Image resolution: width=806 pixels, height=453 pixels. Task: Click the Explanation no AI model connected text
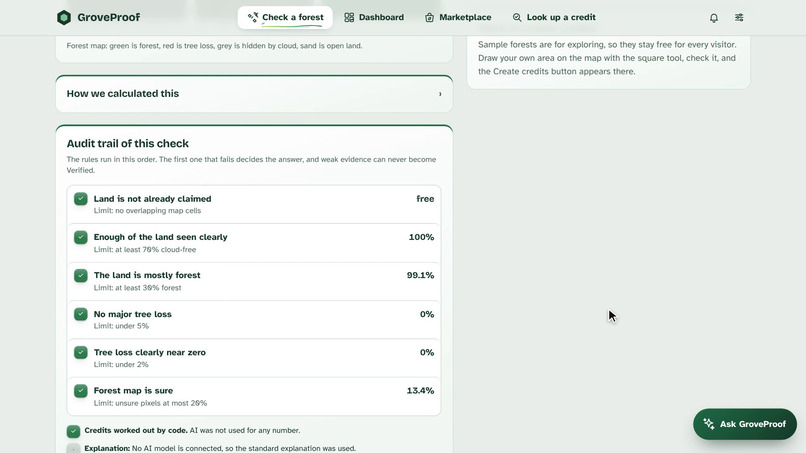coord(220,448)
